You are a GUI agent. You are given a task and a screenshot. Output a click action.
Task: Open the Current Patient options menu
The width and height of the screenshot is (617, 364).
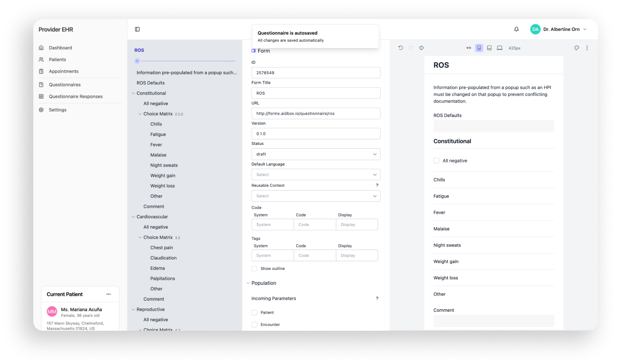(108, 294)
